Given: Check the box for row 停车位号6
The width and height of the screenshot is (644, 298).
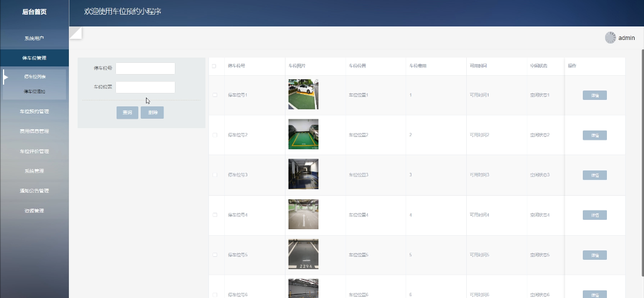Looking at the screenshot, I should tap(215, 294).
